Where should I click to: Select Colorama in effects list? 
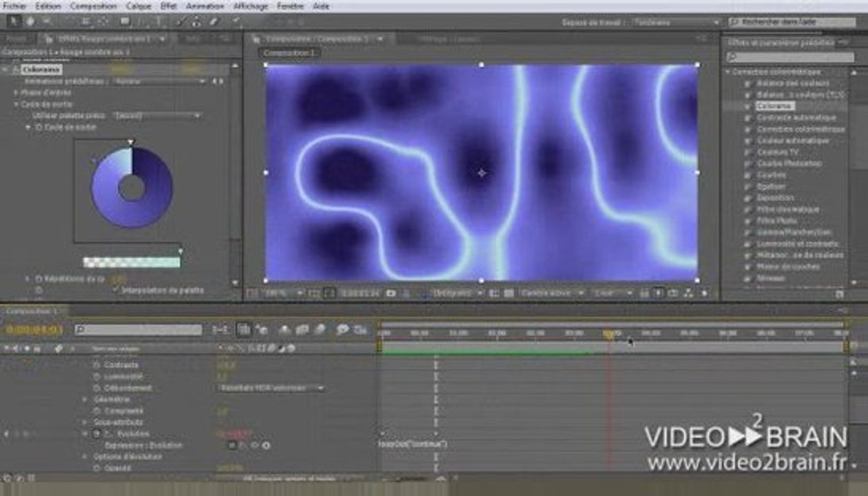(x=775, y=106)
